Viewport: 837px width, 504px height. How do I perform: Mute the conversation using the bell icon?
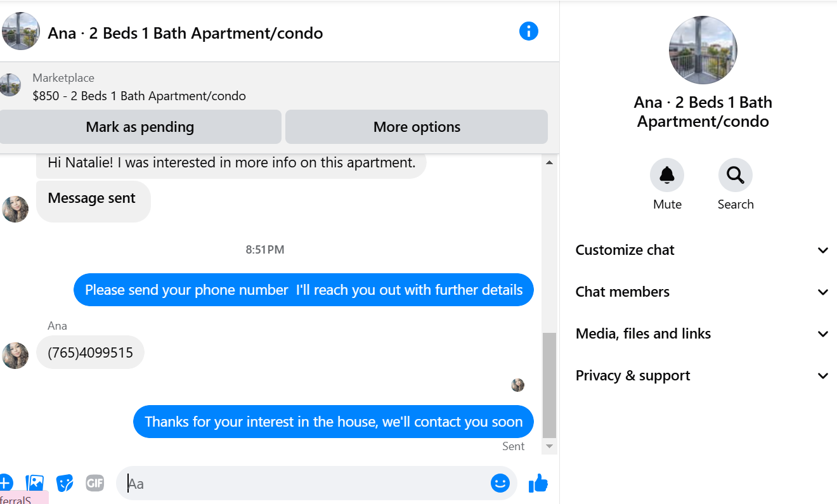[x=667, y=175]
